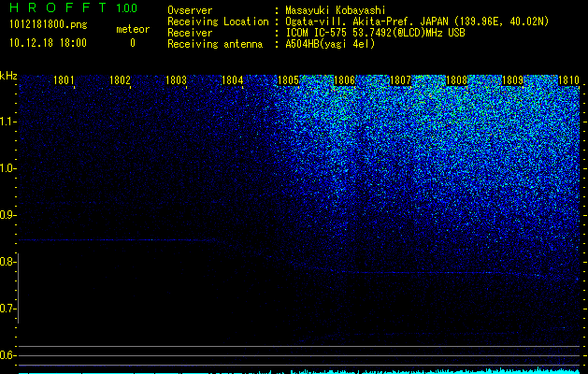Select the 1.1 frequency axis label
The height and width of the screenshot is (374, 588).
point(8,122)
